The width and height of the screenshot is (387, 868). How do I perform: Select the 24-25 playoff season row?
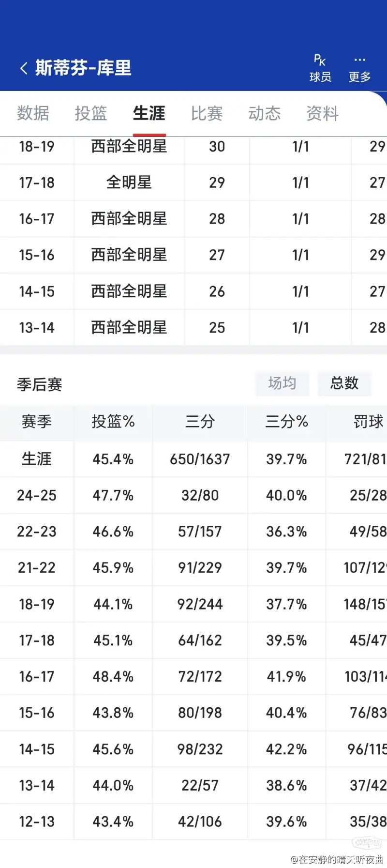coord(193,495)
